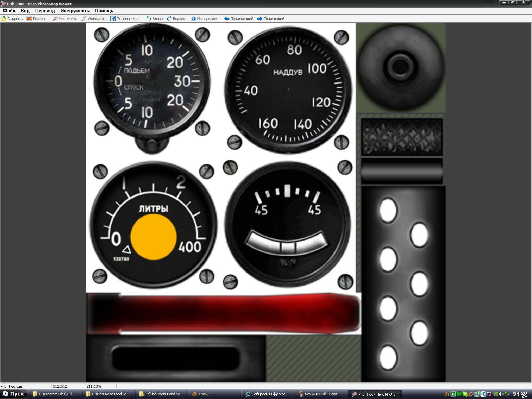Viewport: 532px width, 399px height.
Task: Switch to the TrackIR taskbar window
Action: 215,394
